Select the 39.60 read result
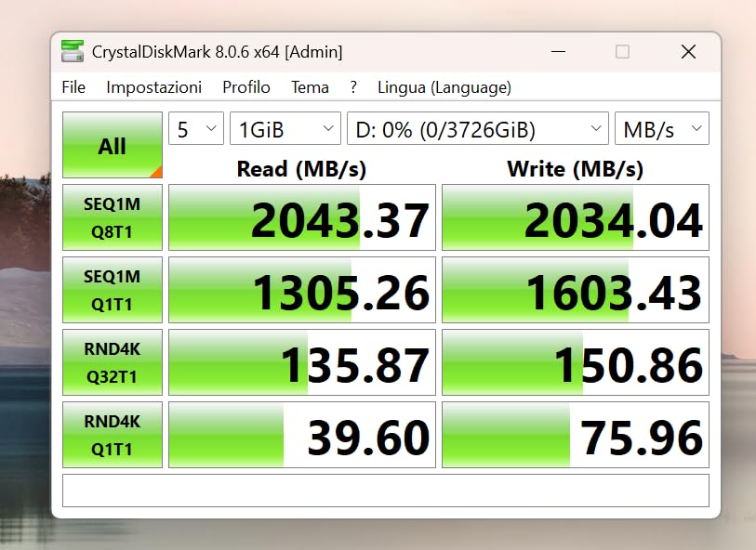The width and height of the screenshot is (756, 550). coord(302,435)
